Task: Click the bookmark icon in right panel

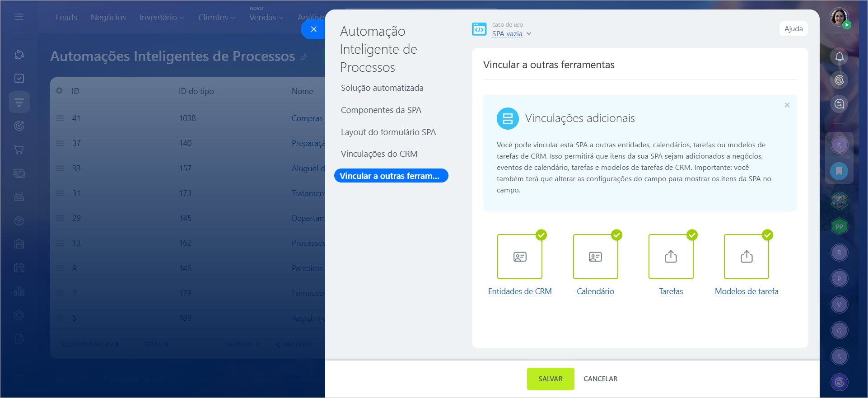Action: point(839,171)
